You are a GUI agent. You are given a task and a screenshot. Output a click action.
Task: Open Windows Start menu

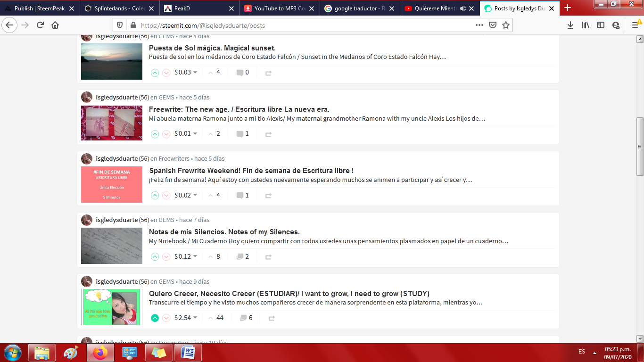(12, 353)
